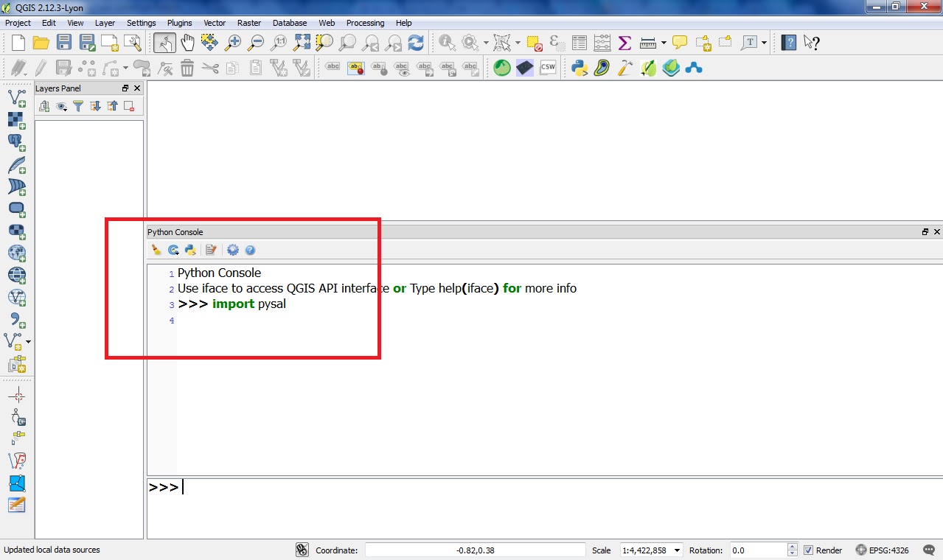Open the layer visibility eye dropdown

click(62, 106)
